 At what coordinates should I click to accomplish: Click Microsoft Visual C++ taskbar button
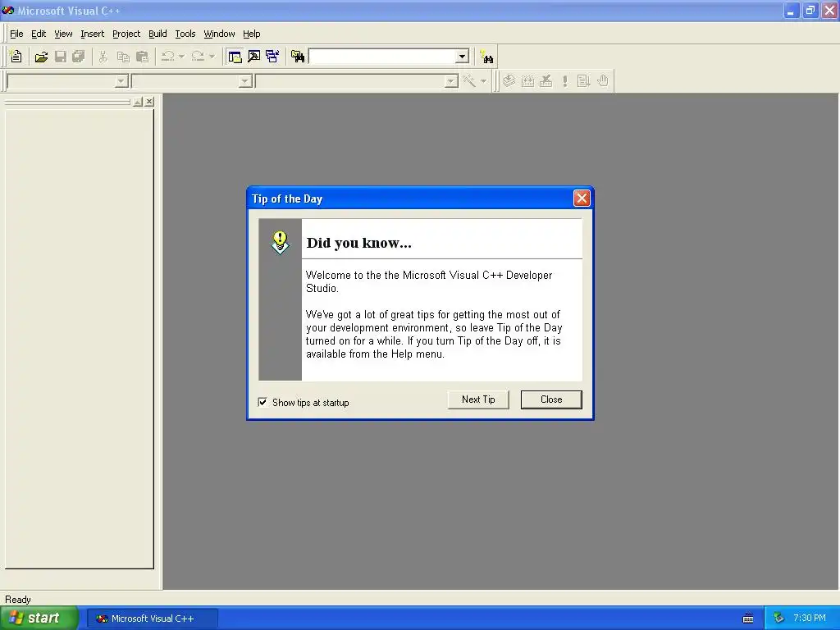(152, 619)
